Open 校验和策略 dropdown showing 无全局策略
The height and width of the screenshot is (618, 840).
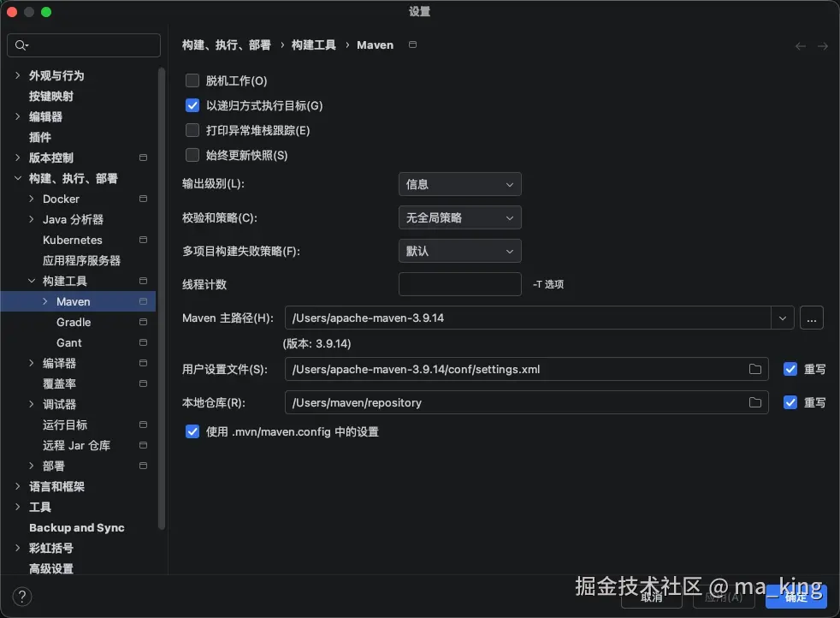pos(459,217)
